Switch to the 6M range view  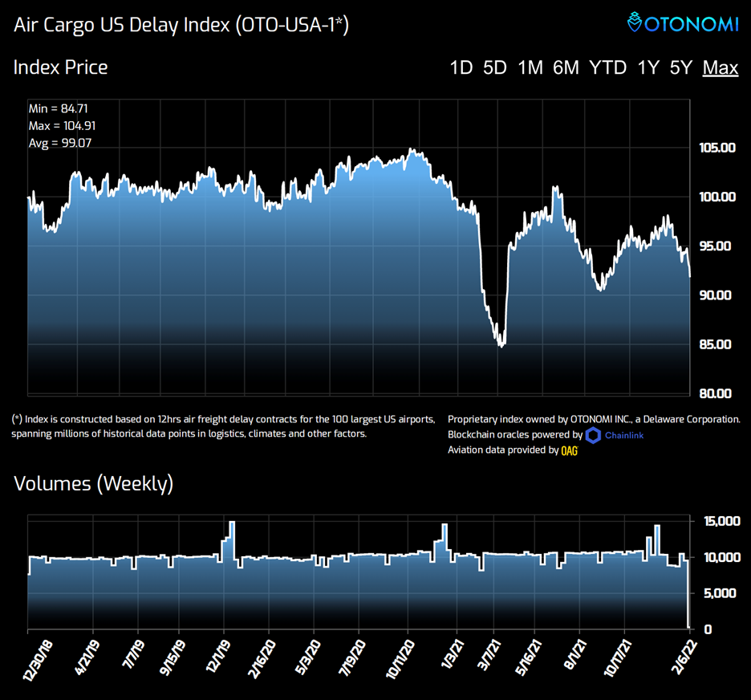566,67
